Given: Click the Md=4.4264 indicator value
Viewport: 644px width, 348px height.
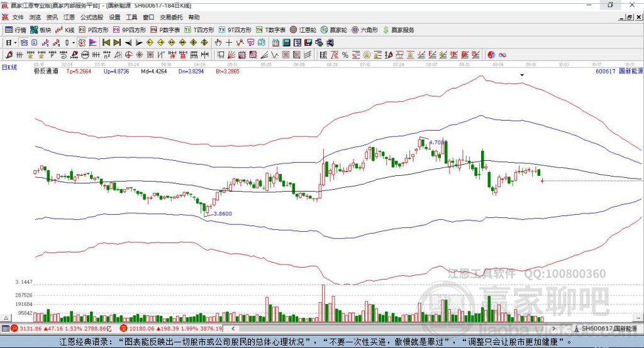Looking at the screenshot, I should click(x=153, y=72).
